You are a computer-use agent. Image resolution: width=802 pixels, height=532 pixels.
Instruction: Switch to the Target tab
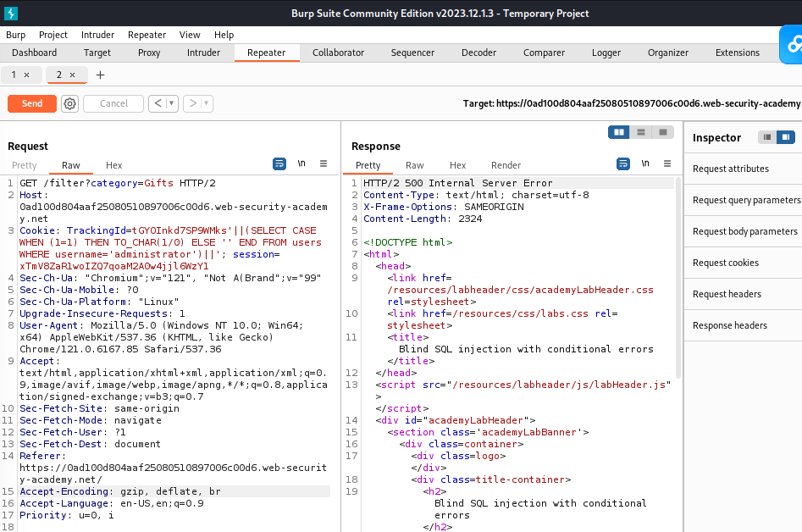click(x=97, y=53)
